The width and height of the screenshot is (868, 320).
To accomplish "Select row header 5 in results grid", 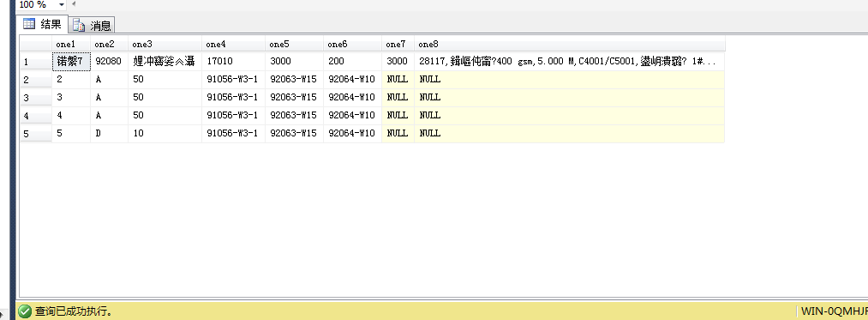I will (x=36, y=134).
